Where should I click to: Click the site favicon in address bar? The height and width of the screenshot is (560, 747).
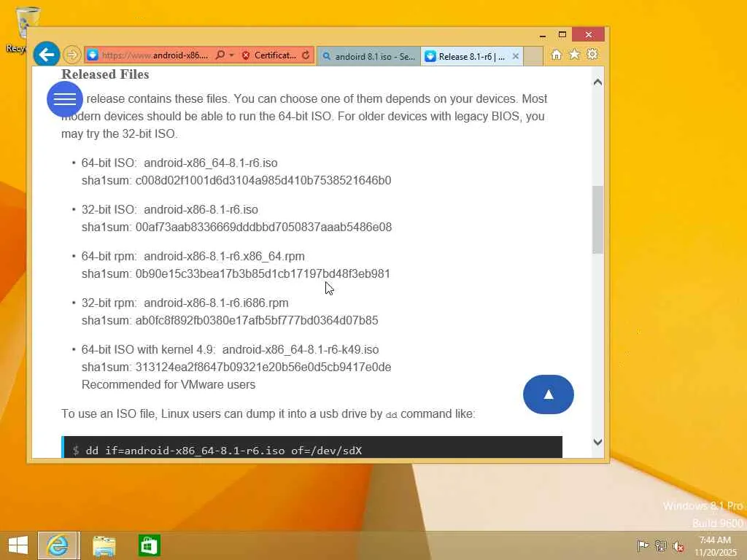tap(93, 55)
